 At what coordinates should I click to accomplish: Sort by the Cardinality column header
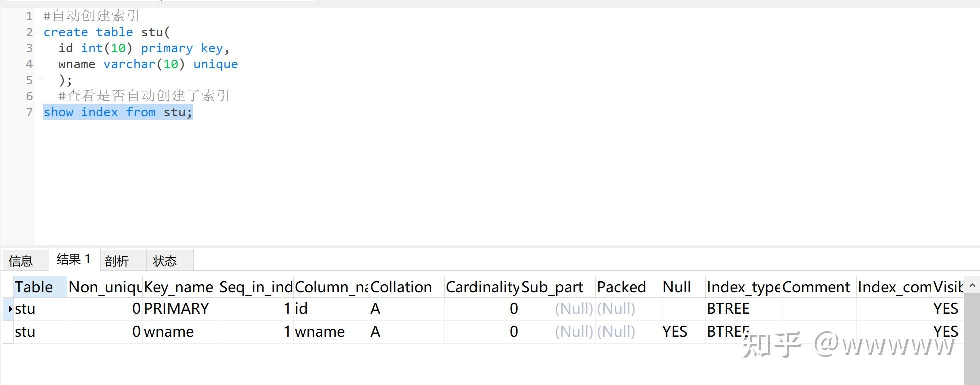[x=482, y=287]
